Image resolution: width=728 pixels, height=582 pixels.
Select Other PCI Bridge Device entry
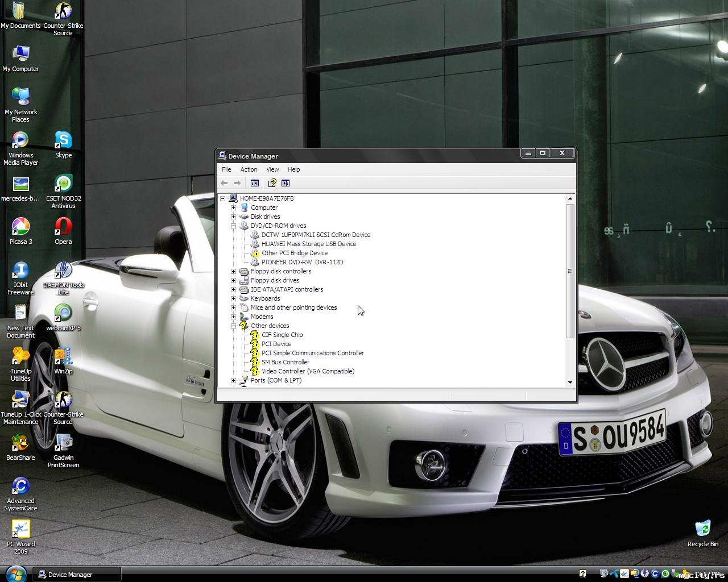[295, 253]
